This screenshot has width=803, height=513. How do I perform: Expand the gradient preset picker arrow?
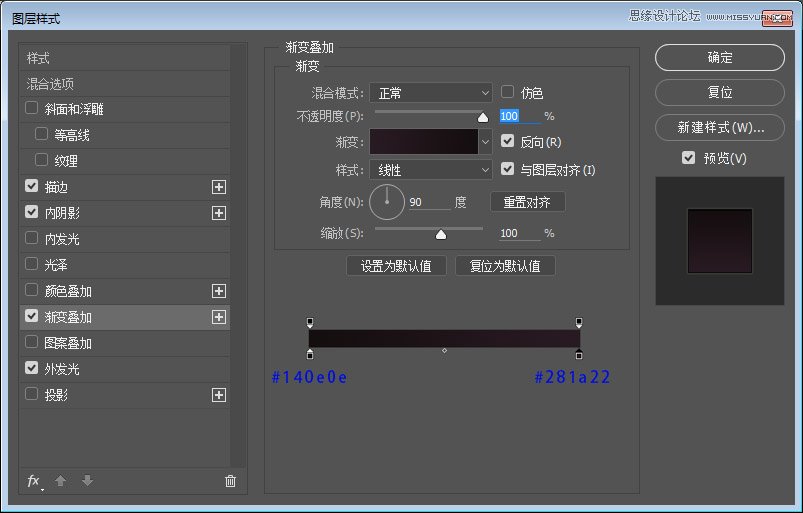pyautogui.click(x=486, y=142)
